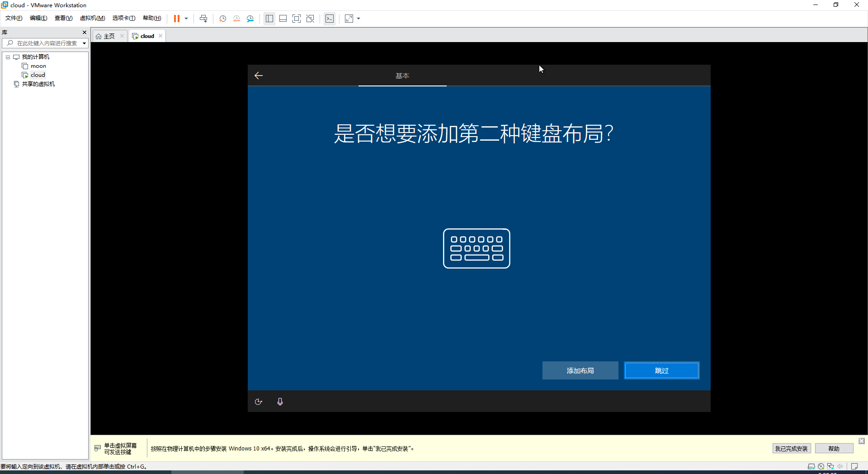Open the snapshot manager icon
The width and height of the screenshot is (868, 474).
pyautogui.click(x=250, y=19)
